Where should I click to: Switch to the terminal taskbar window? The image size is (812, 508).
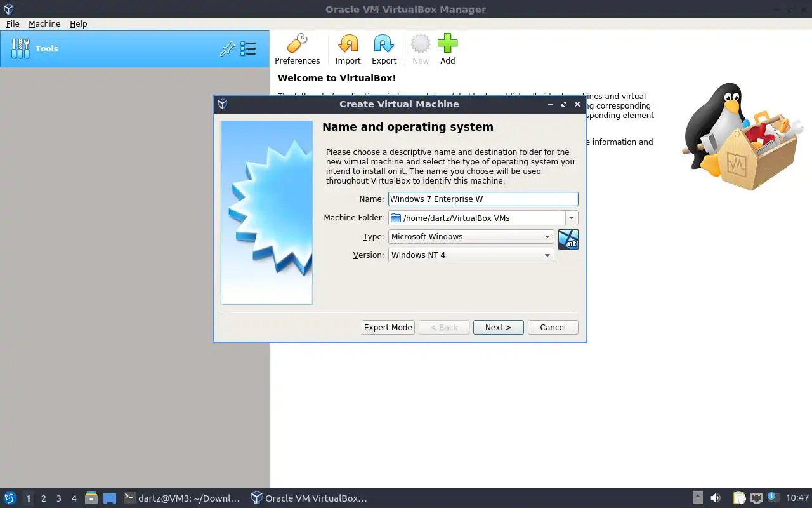tap(182, 498)
